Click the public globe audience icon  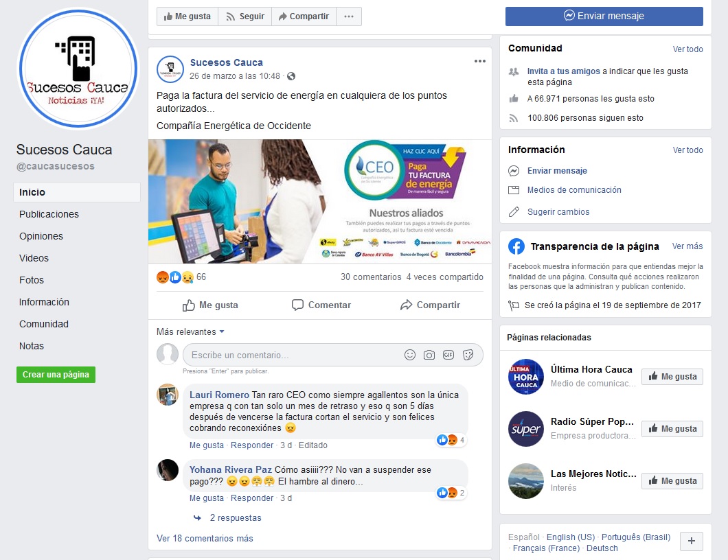pyautogui.click(x=291, y=76)
